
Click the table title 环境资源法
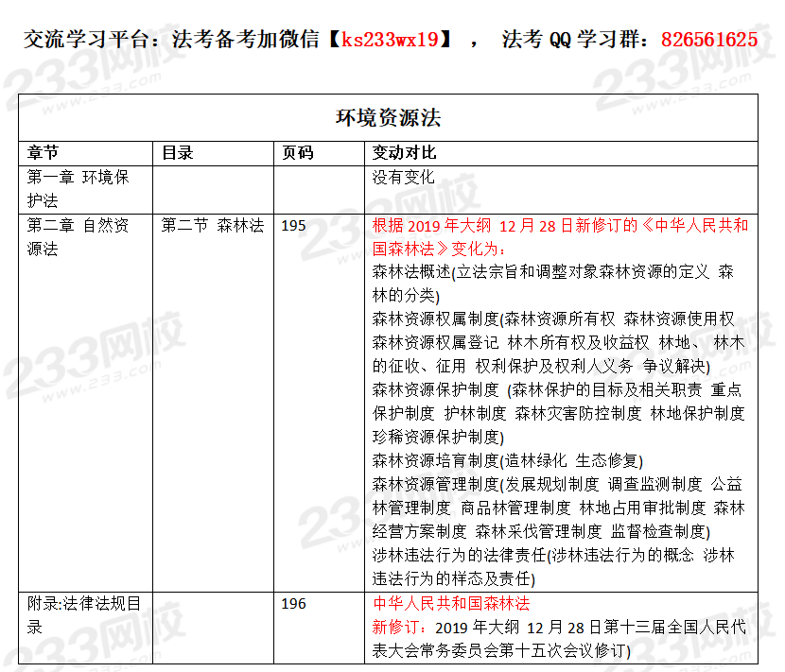coord(388,118)
